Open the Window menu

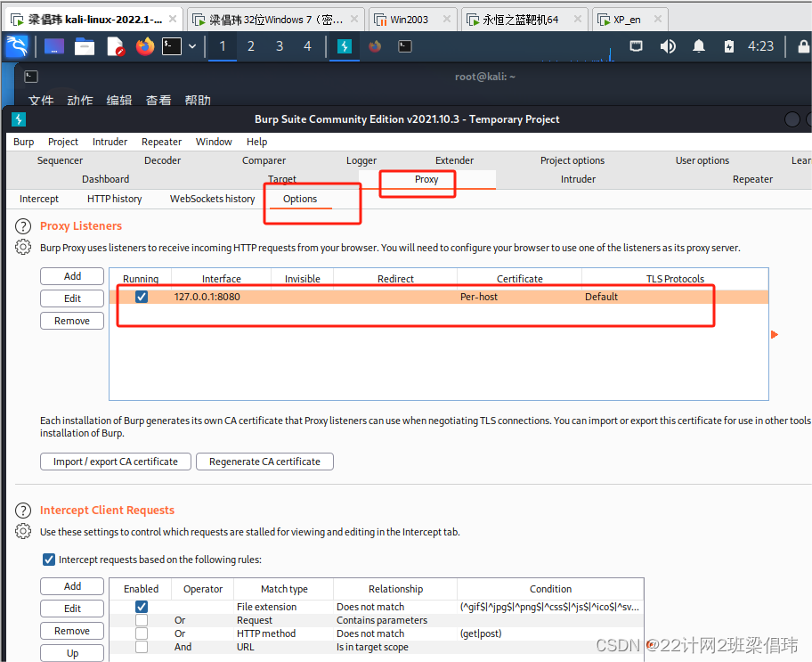point(214,142)
